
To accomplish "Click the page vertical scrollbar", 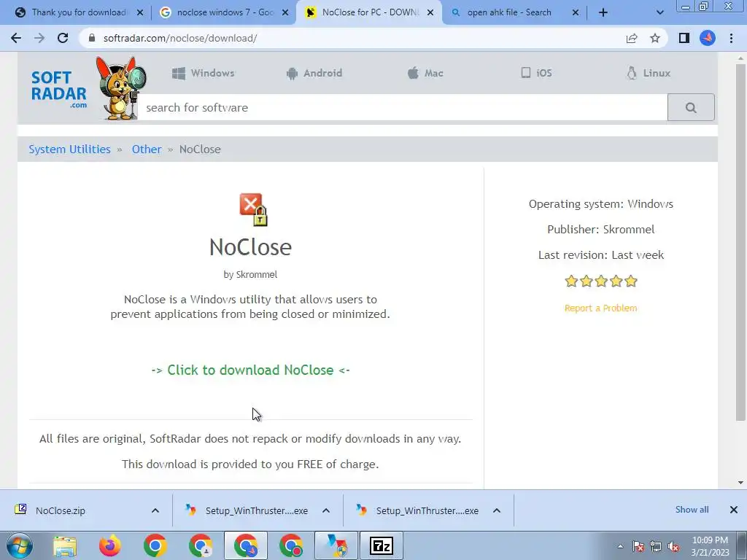I will point(740,243).
